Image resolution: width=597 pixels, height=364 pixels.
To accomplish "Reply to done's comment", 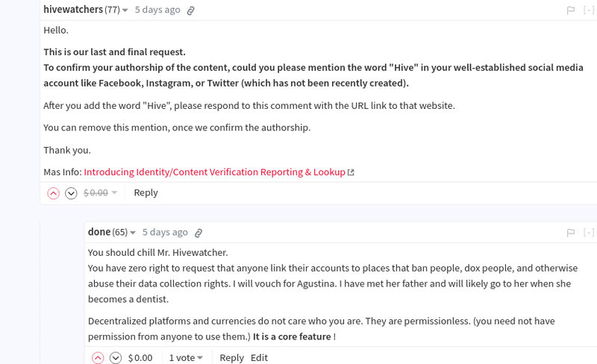I will pyautogui.click(x=231, y=358).
